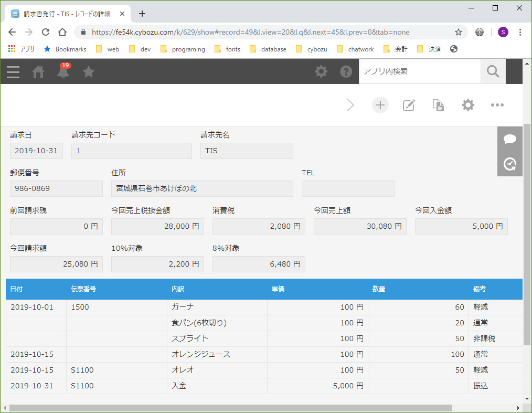Click browser home button
This screenshot has height=413, width=532.
[62, 32]
